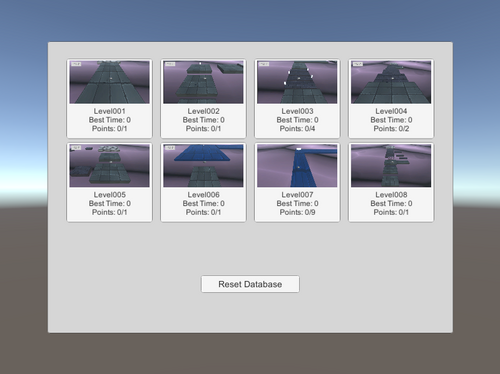Click the Level008 title label
The image size is (500, 374).
(x=391, y=195)
